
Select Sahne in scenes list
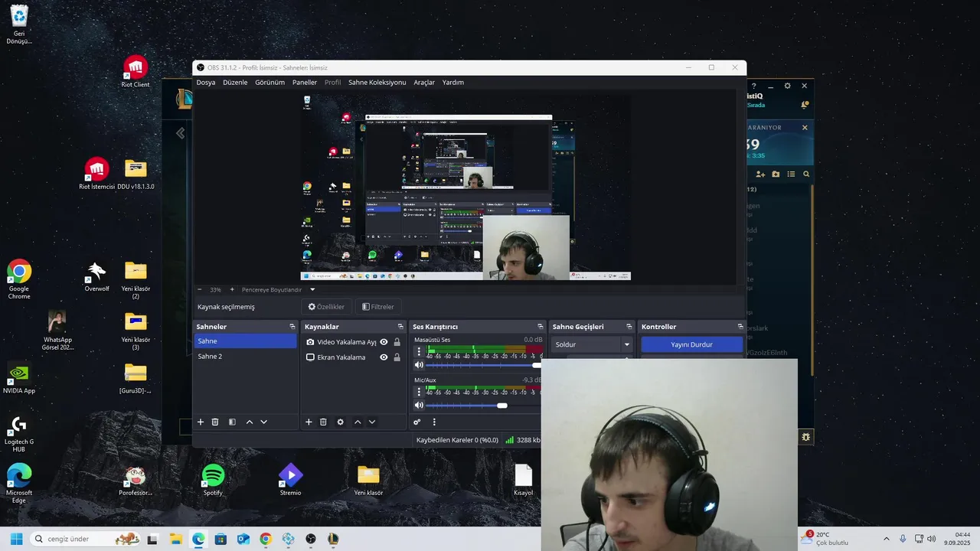(x=245, y=341)
